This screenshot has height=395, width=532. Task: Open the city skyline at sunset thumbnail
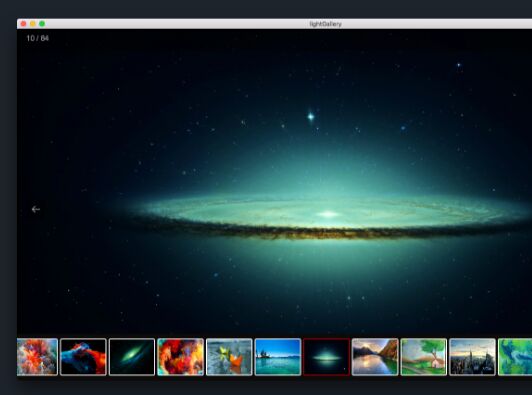(x=472, y=357)
